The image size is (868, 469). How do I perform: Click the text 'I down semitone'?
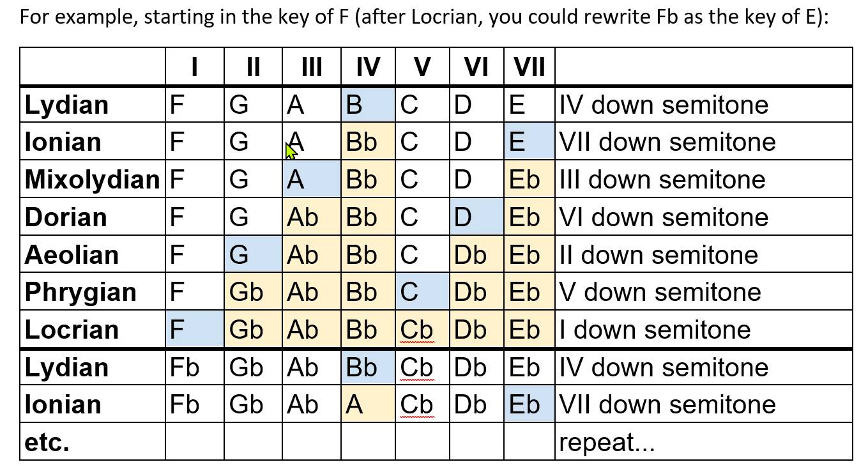click(x=655, y=330)
